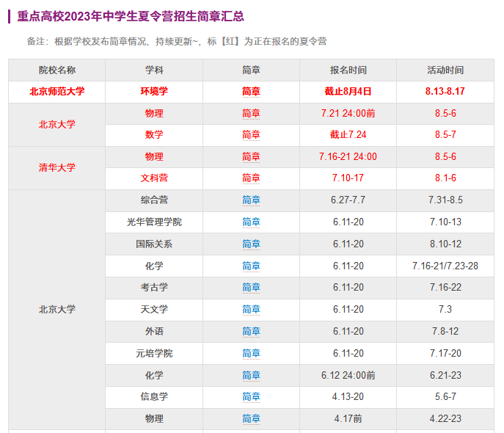
Task: Click 简章 link in the 元培学院 row
Action: pyautogui.click(x=251, y=354)
